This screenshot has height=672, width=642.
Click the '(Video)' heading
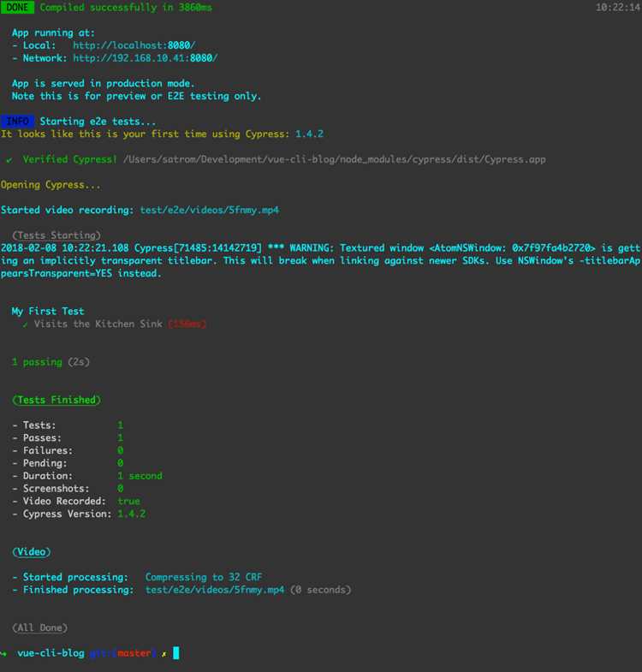coord(32,552)
